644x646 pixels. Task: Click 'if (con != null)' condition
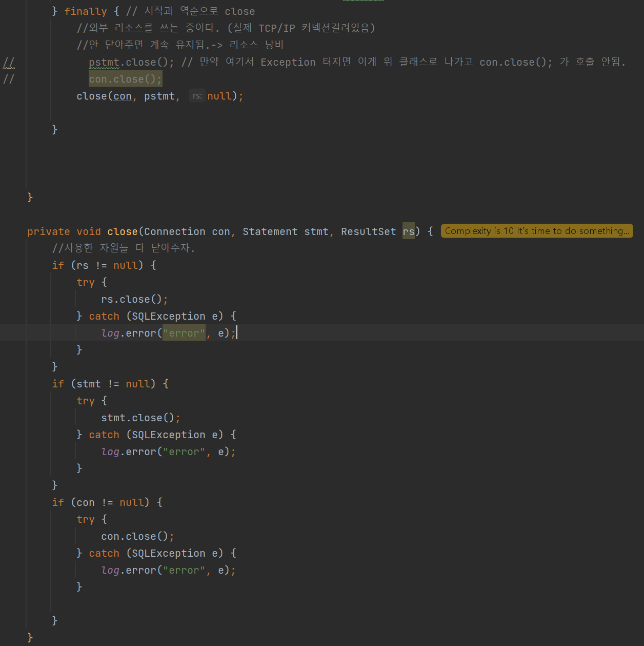coord(107,502)
